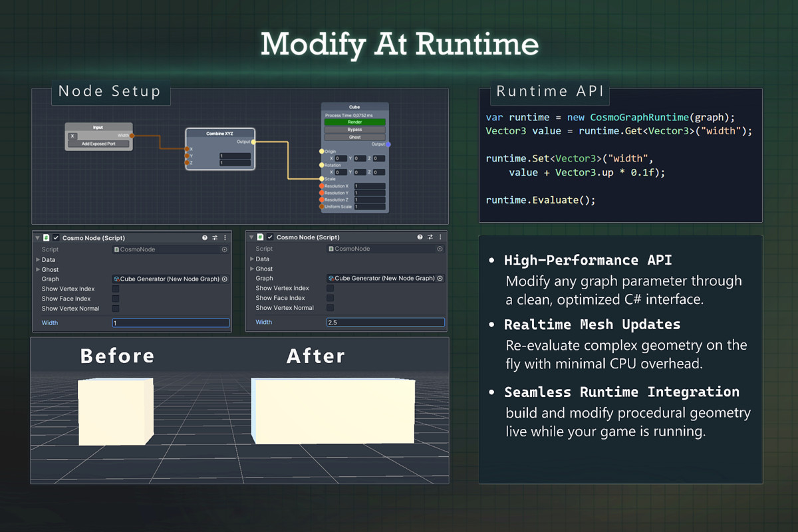Click the Width field showing 1
This screenshot has height=532, width=798.
pos(171,323)
